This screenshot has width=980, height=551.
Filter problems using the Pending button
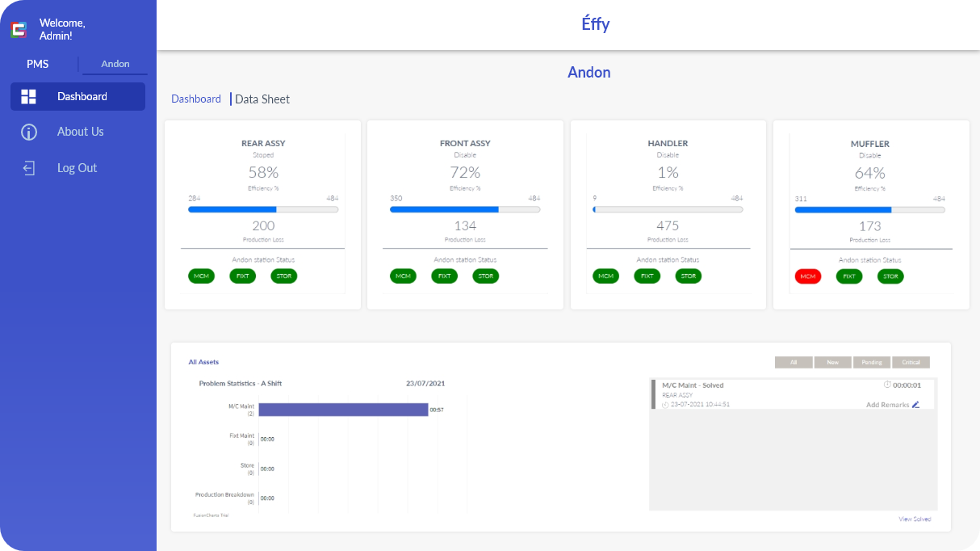pyautogui.click(x=871, y=362)
